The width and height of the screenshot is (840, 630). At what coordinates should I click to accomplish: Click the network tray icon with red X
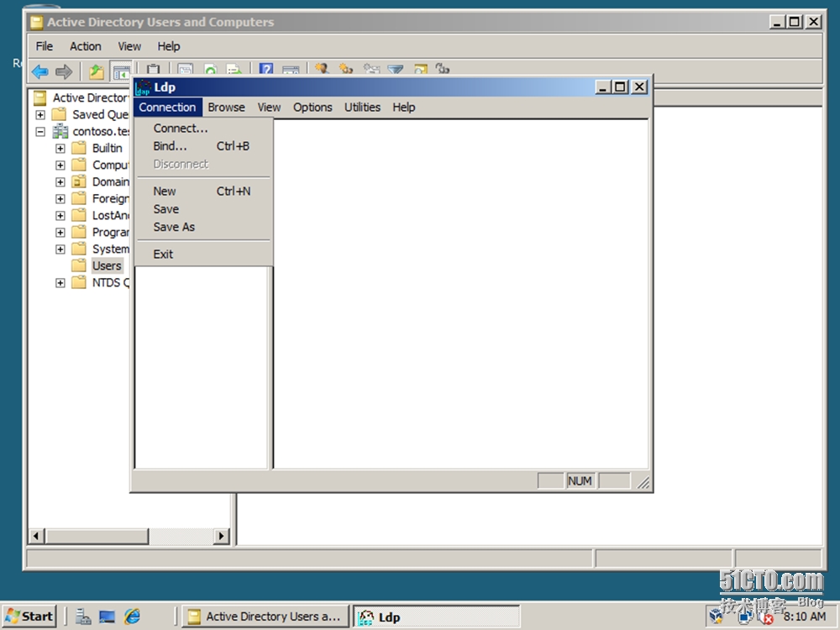pos(766,617)
